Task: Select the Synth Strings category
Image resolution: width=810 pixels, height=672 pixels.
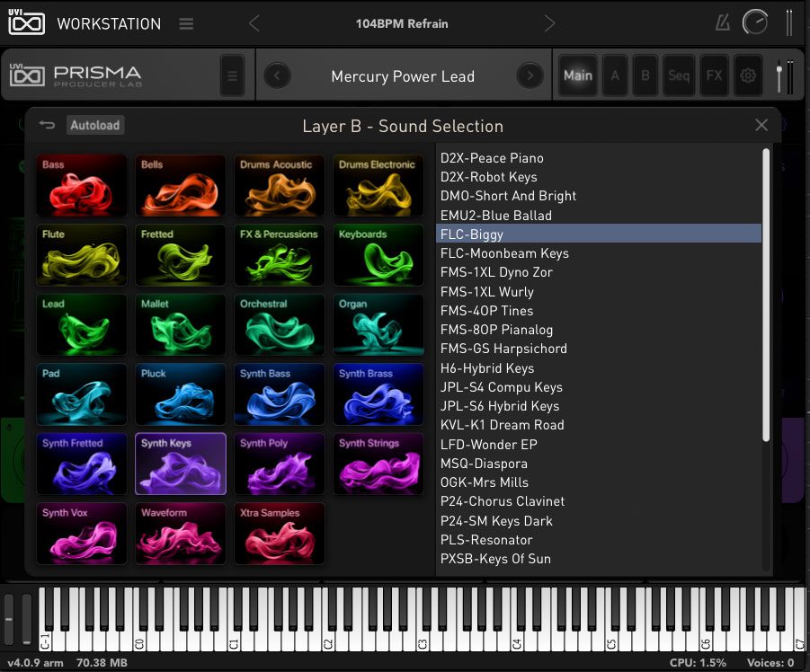Action: pos(378,464)
